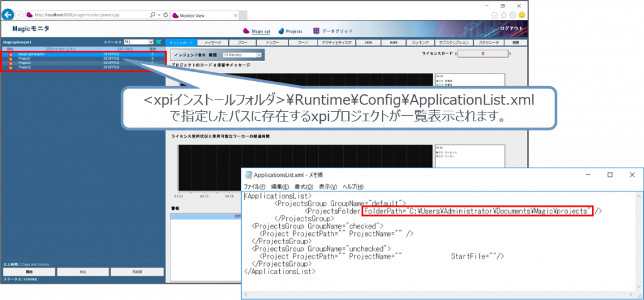Viewport: 644px width, 300px height.
Task: Open the 編集 menu in Notepad
Action: [x=280, y=187]
